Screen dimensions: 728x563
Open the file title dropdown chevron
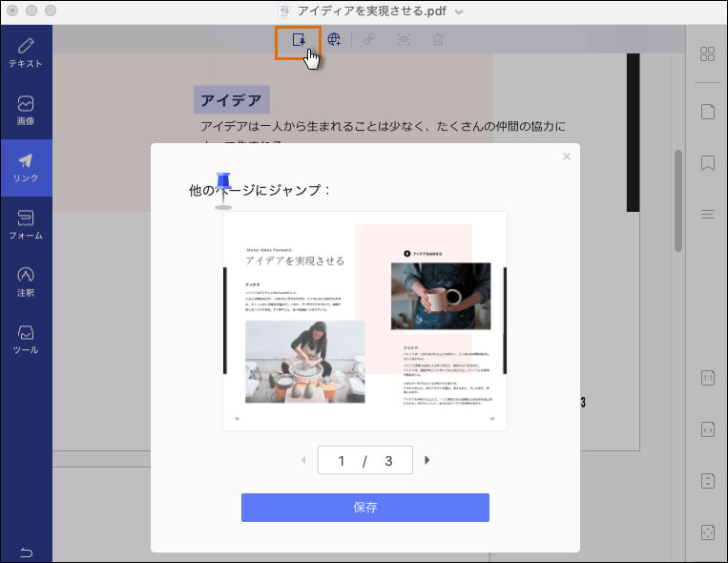click(x=459, y=11)
